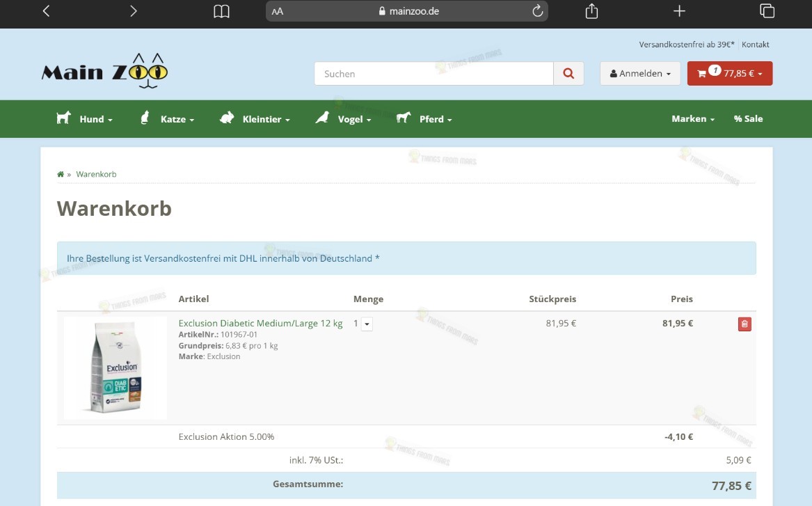This screenshot has width=812, height=506.
Task: Go back with the Safari back arrow
Action: (46, 11)
